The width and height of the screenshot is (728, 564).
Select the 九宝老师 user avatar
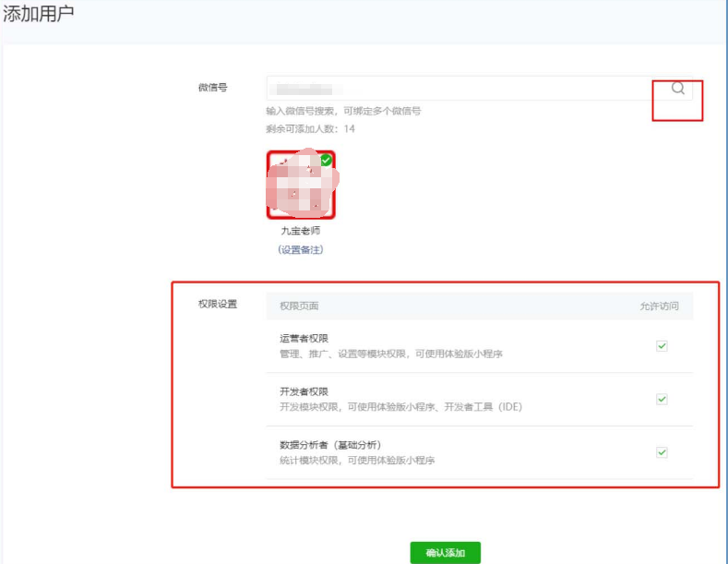[x=301, y=186]
